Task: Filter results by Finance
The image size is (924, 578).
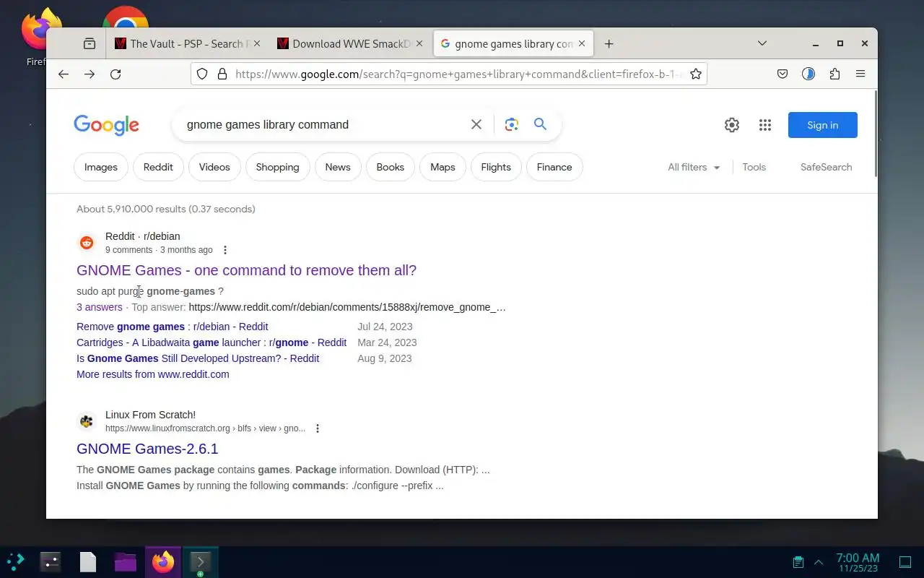Action: click(554, 167)
